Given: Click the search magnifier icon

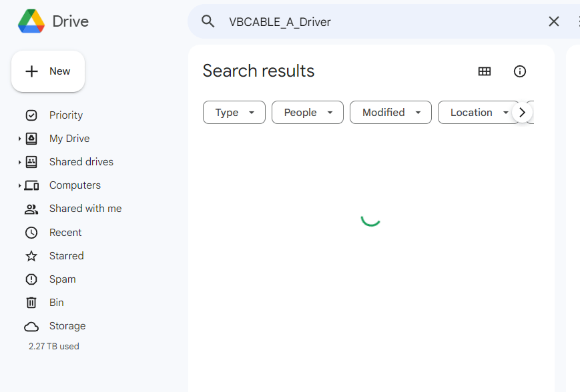Looking at the screenshot, I should (x=208, y=21).
